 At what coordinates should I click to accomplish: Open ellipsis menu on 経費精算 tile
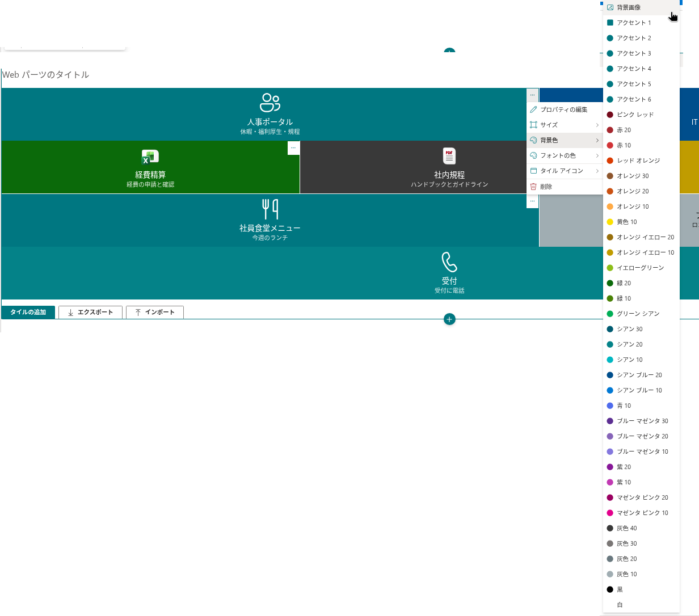point(293,147)
